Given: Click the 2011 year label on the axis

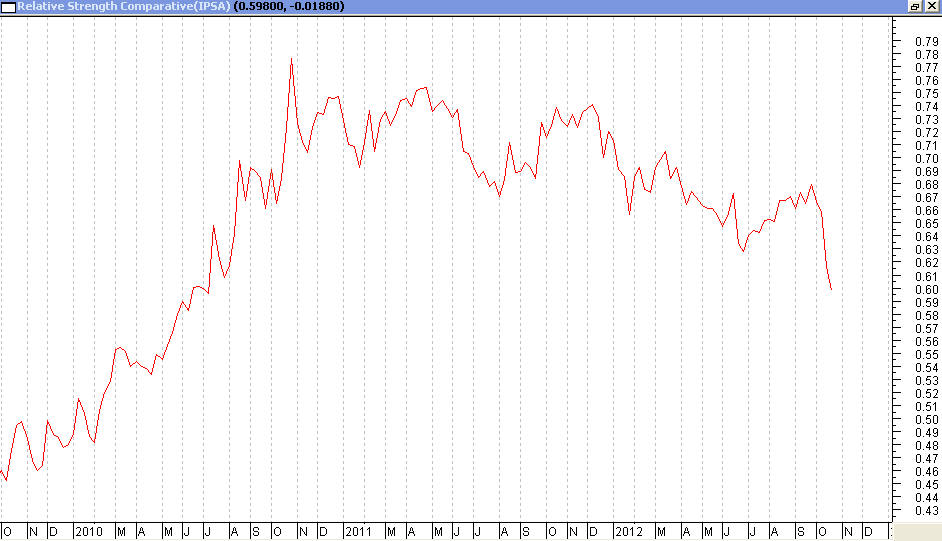Looking at the screenshot, I should pos(359,531).
